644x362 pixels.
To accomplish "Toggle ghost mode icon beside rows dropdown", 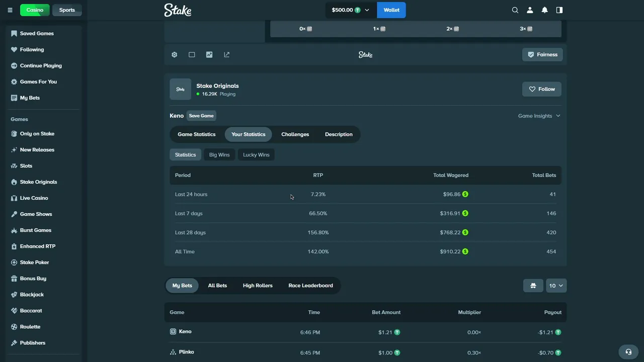I will [533, 286].
